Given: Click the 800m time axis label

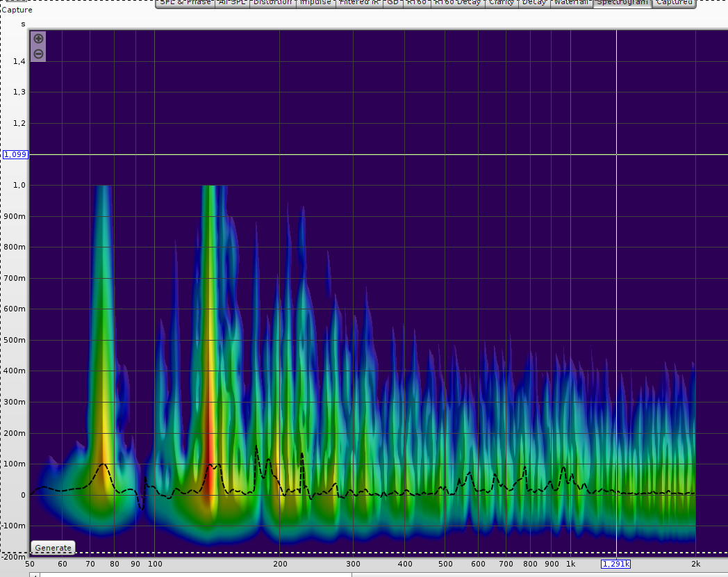Looking at the screenshot, I should point(15,247).
